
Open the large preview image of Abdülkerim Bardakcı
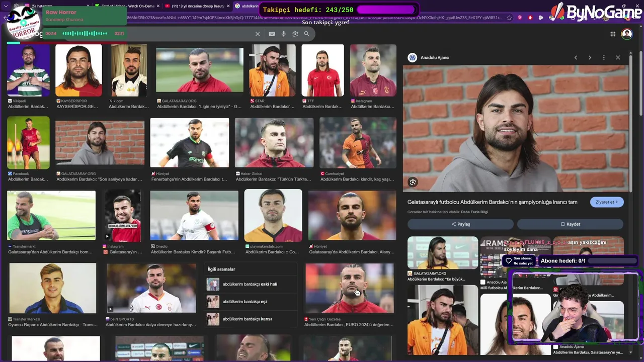coord(516,128)
